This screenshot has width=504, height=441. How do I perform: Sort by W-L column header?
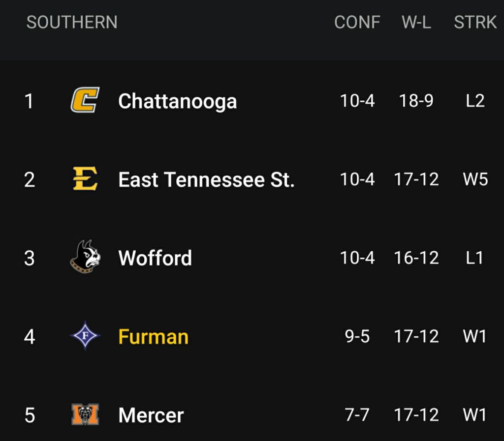coord(416,22)
